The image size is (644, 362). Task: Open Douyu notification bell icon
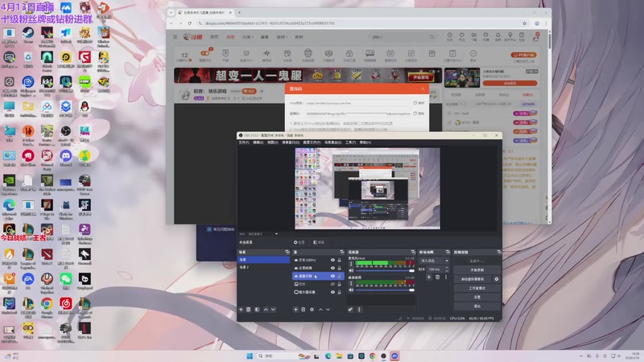(x=497, y=35)
